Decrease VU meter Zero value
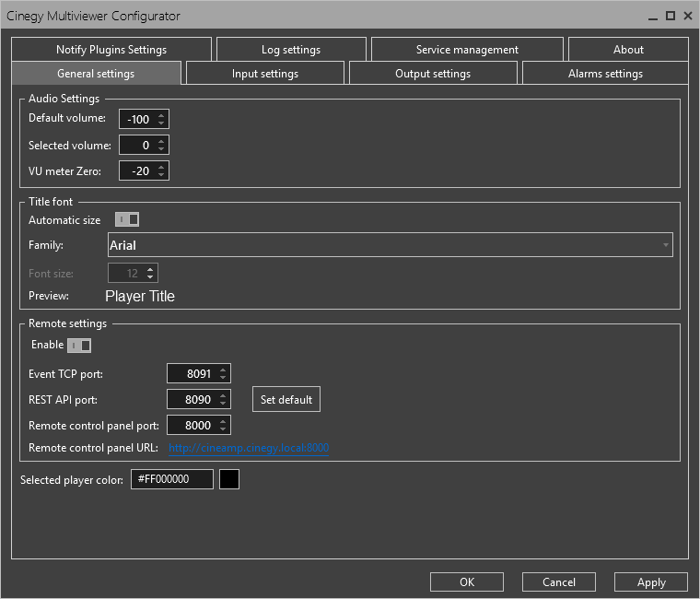This screenshot has height=599, width=700. [x=161, y=175]
